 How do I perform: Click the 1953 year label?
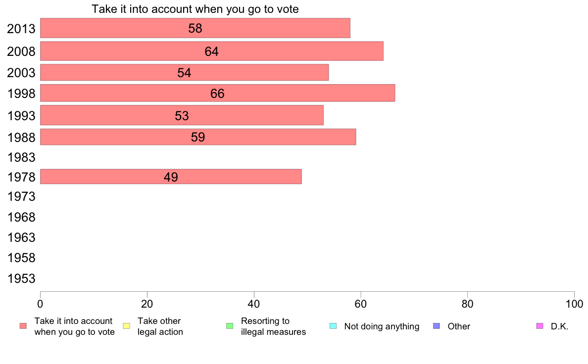[21, 278]
